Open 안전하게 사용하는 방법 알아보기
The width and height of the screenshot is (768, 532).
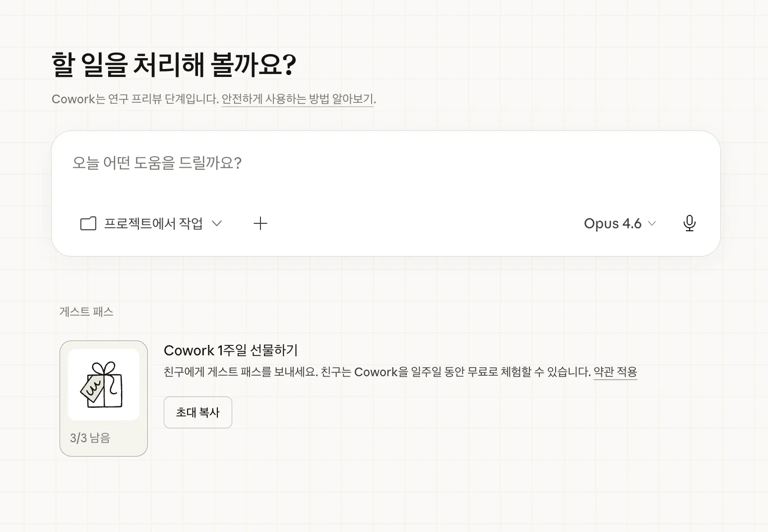pos(297,99)
